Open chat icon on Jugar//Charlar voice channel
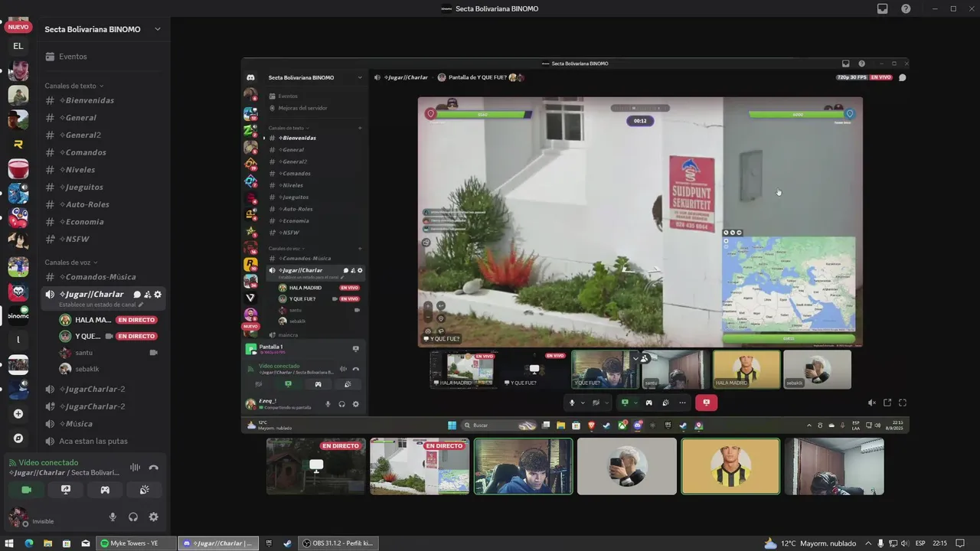The height and width of the screenshot is (551, 980). (x=137, y=295)
